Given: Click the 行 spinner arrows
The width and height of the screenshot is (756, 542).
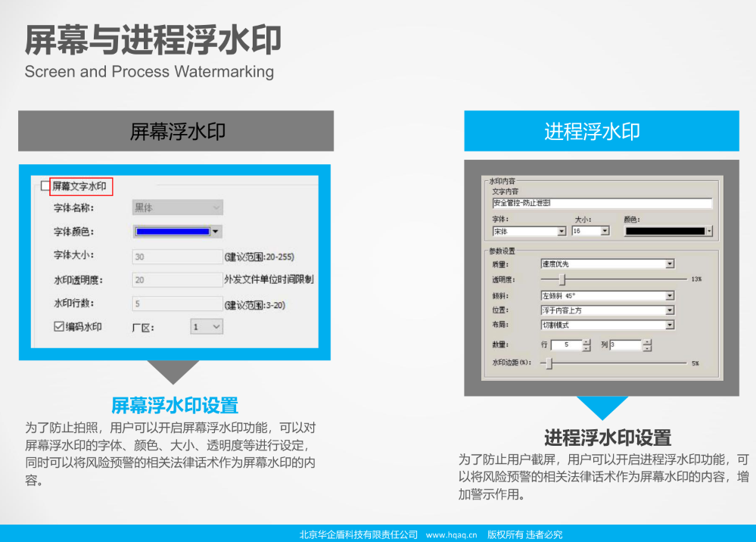Looking at the screenshot, I should click(x=586, y=344).
